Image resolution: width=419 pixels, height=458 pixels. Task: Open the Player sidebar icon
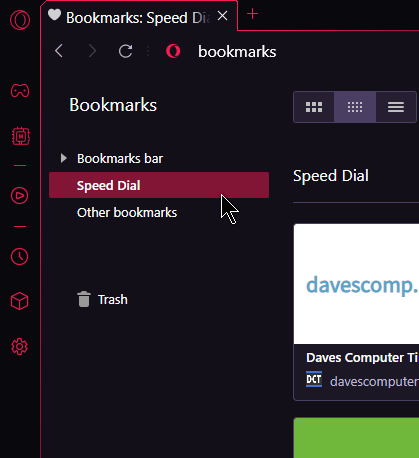click(20, 196)
